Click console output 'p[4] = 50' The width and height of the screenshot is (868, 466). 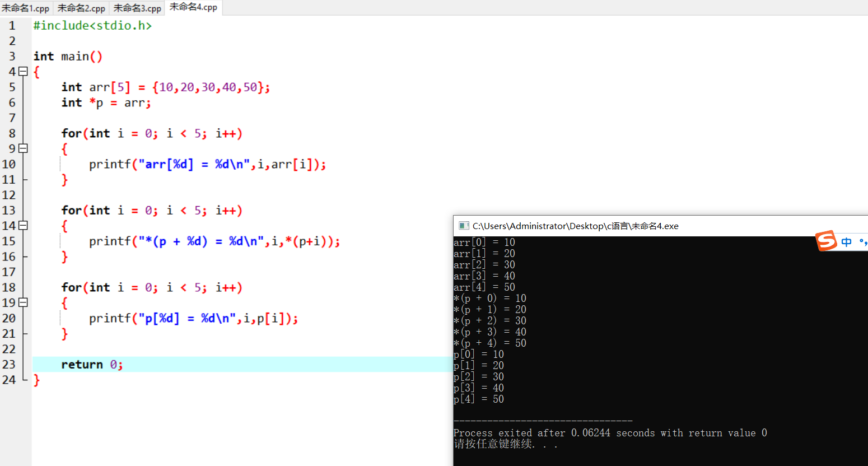point(479,399)
